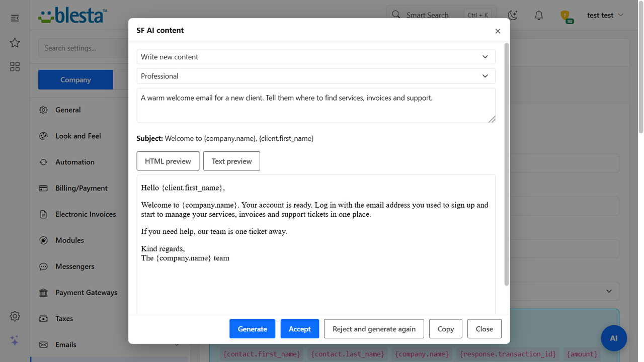
Task: Click the Look and Feel palette icon
Action: click(x=44, y=136)
